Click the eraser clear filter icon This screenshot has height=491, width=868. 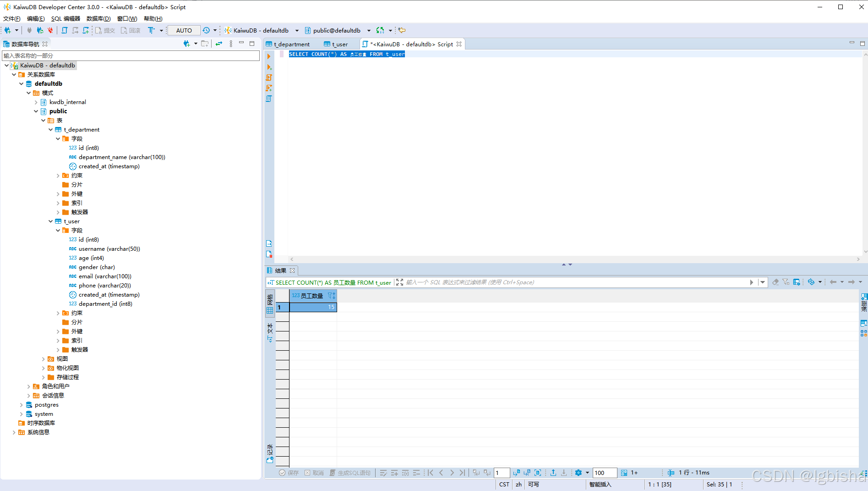pyautogui.click(x=775, y=282)
